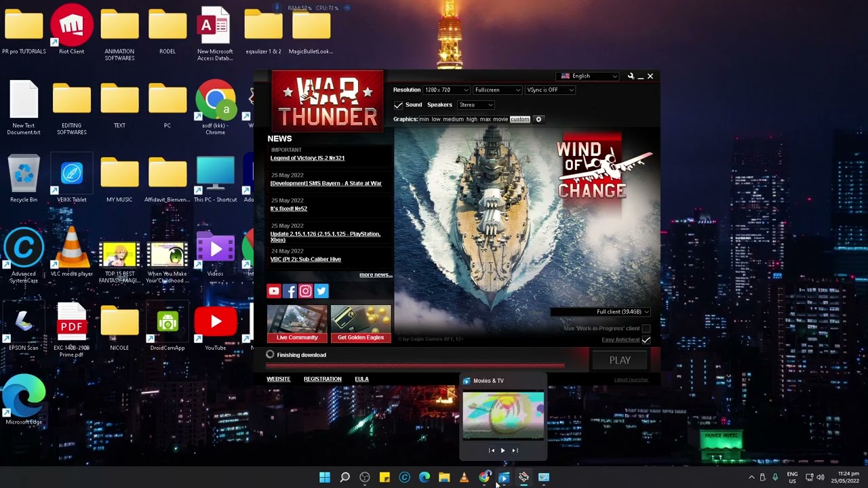Image resolution: width=868 pixels, height=488 pixels.
Task: Play video in Movies & TV preview
Action: pos(502,450)
